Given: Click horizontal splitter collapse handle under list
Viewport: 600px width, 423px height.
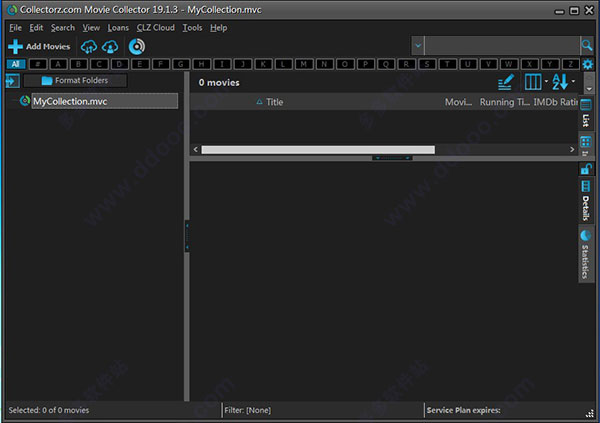Looking at the screenshot, I should (x=392, y=158).
